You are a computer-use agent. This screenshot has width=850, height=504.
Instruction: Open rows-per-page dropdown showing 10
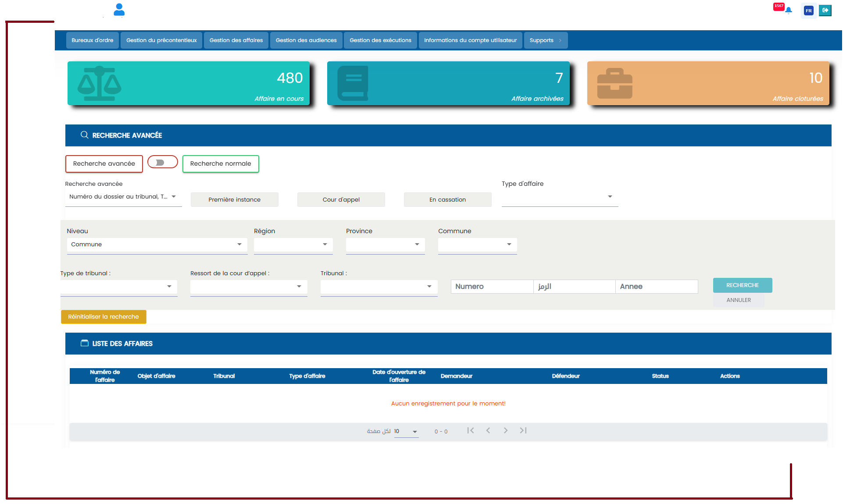point(406,432)
